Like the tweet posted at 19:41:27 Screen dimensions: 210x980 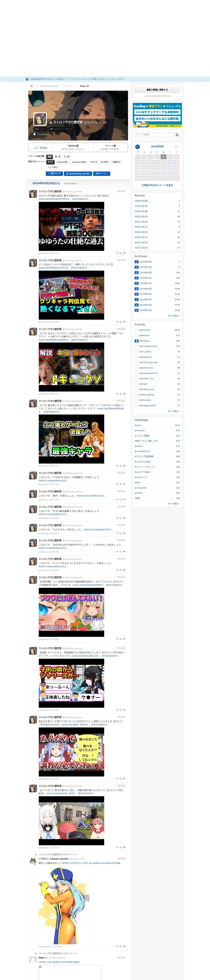[124, 466]
